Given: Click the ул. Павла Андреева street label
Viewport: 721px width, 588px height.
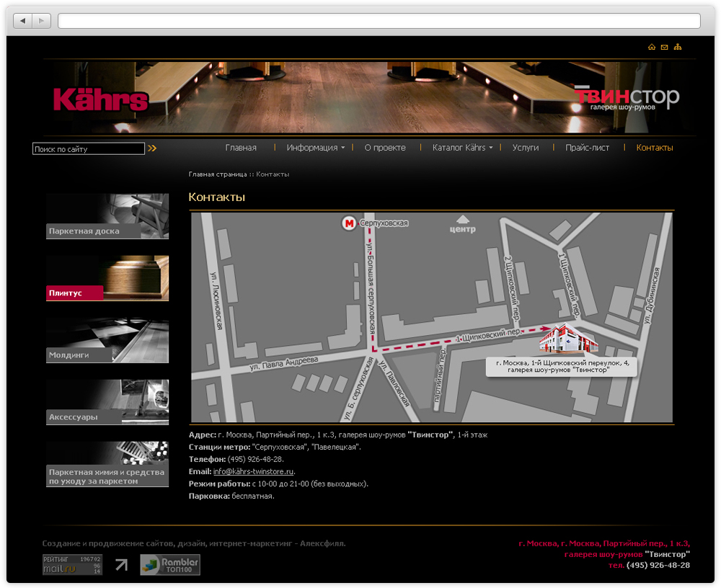Looking at the screenshot, I should [x=283, y=363].
